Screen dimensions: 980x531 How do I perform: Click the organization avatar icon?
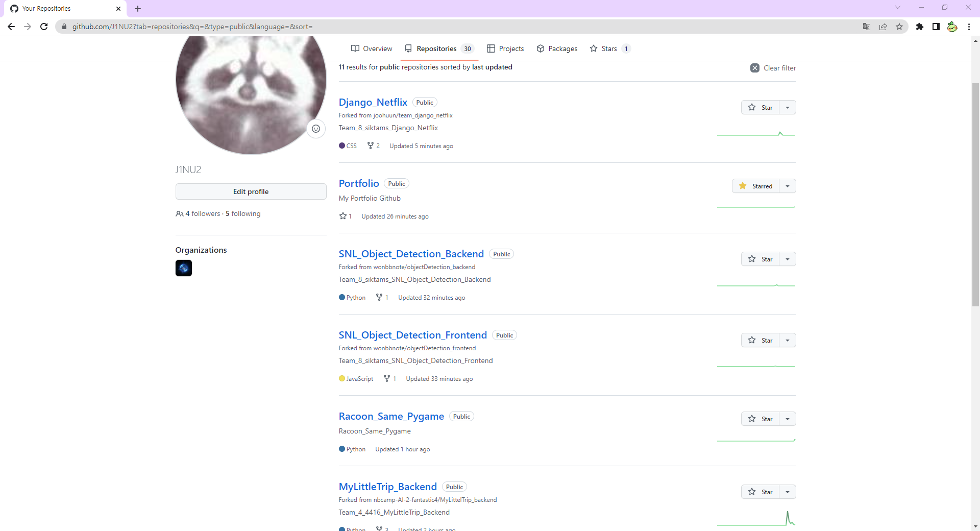[184, 268]
